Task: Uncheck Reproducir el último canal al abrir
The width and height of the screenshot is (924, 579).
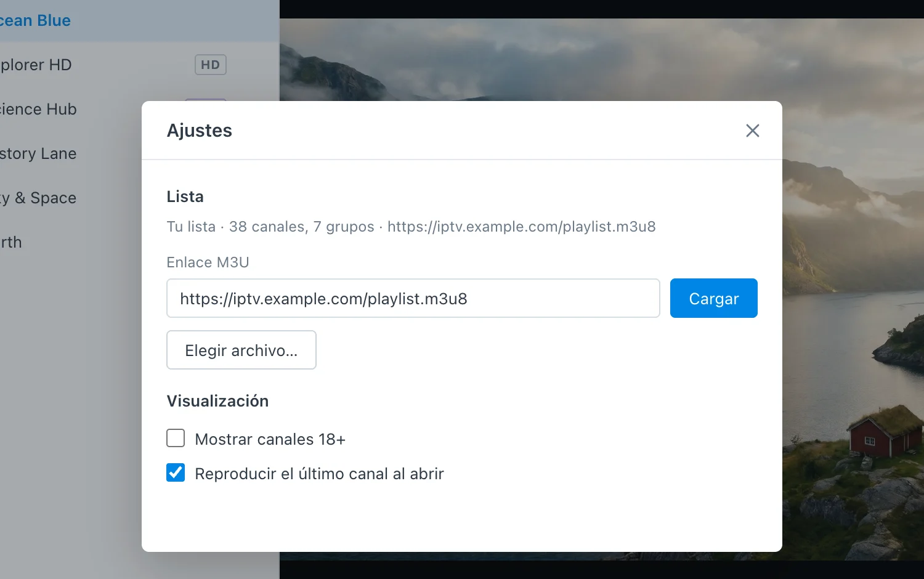Action: pyautogui.click(x=176, y=472)
